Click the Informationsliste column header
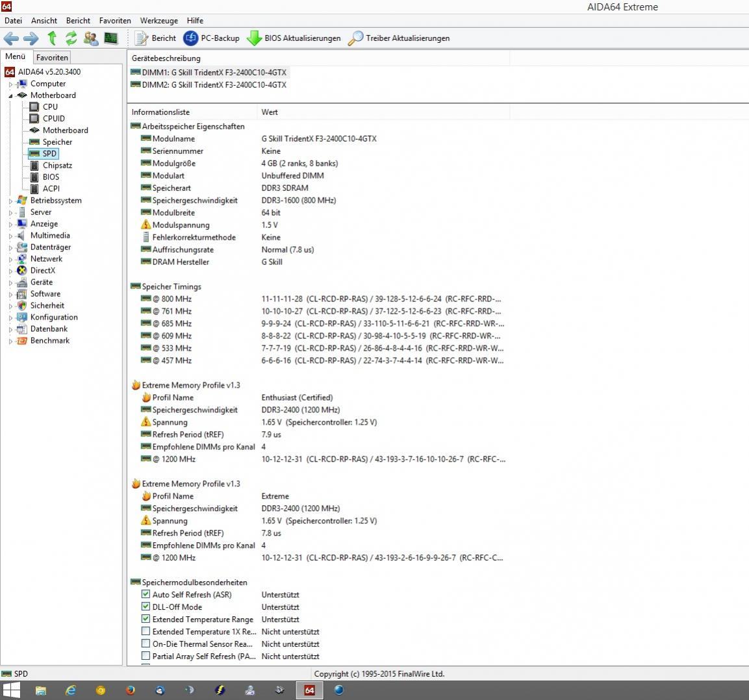The height and width of the screenshot is (700, 749). pyautogui.click(x=192, y=112)
